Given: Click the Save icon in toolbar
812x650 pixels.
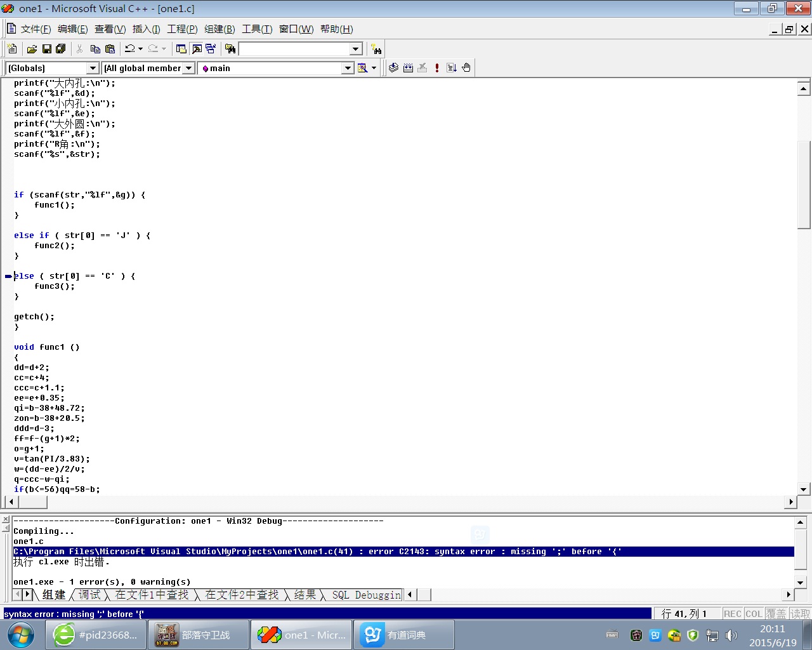Looking at the screenshot, I should 46,49.
